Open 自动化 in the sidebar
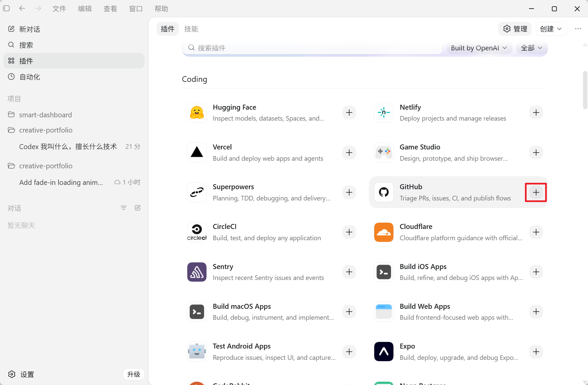Viewport: 588px width, 385px height. tap(74, 77)
